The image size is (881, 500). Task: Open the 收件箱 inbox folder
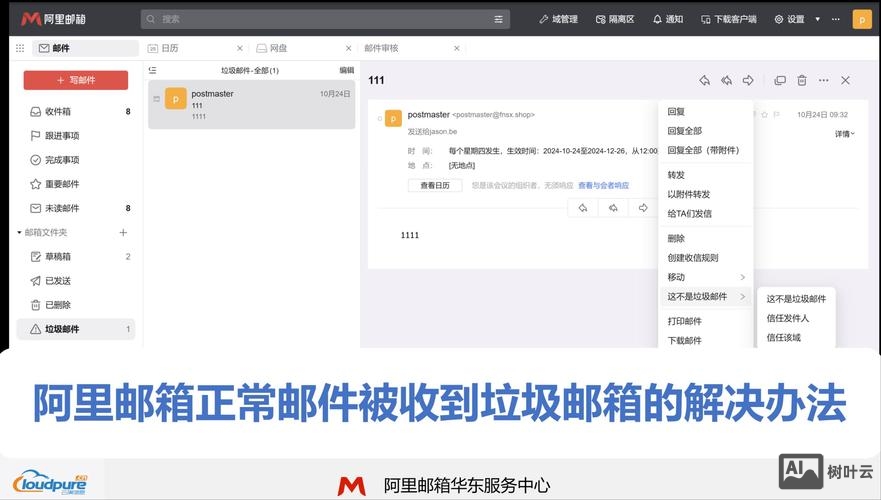click(x=78, y=111)
